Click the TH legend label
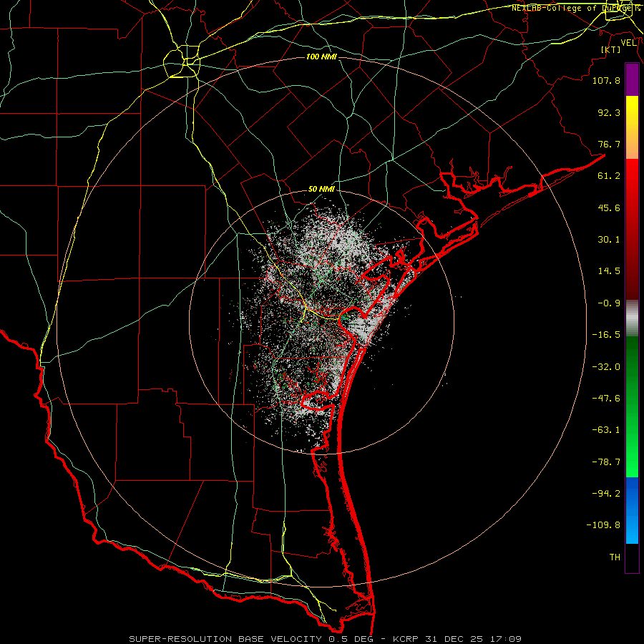Viewport: 644px width, 644px height. (615, 557)
